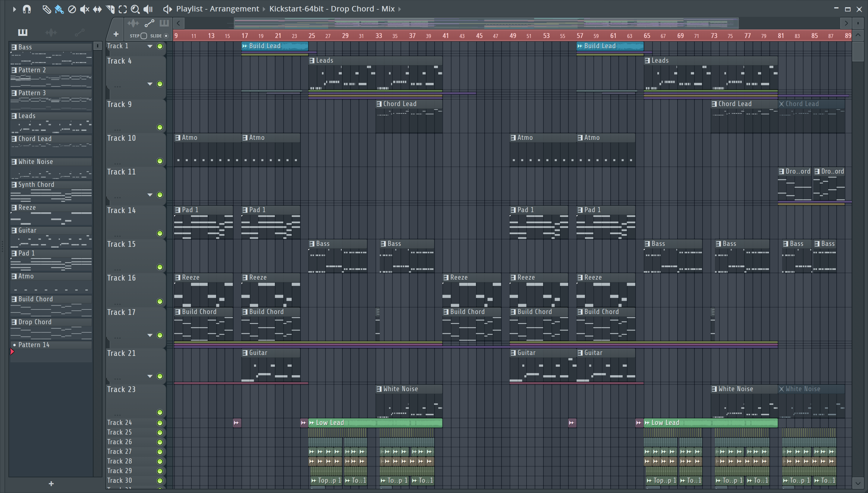
Task: Open the arrow after Kickstart-64bit - Drop Chord - Mix
Action: click(399, 9)
